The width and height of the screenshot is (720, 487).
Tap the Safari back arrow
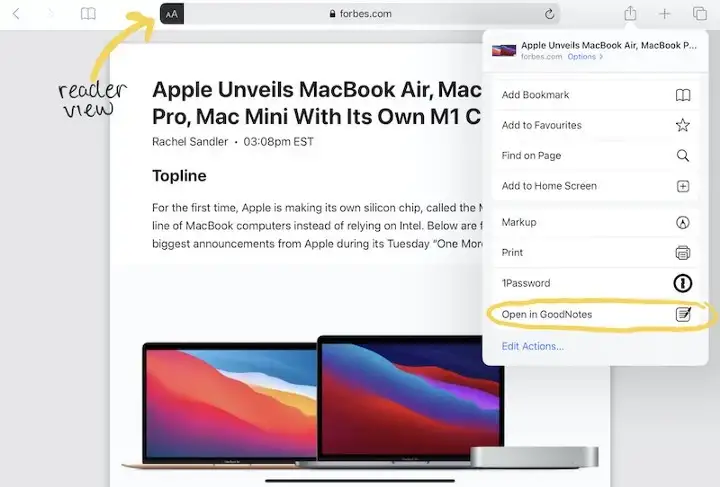(x=17, y=14)
